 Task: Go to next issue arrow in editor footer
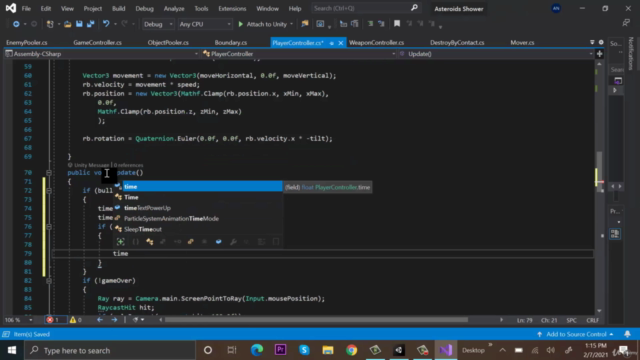(x=114, y=320)
